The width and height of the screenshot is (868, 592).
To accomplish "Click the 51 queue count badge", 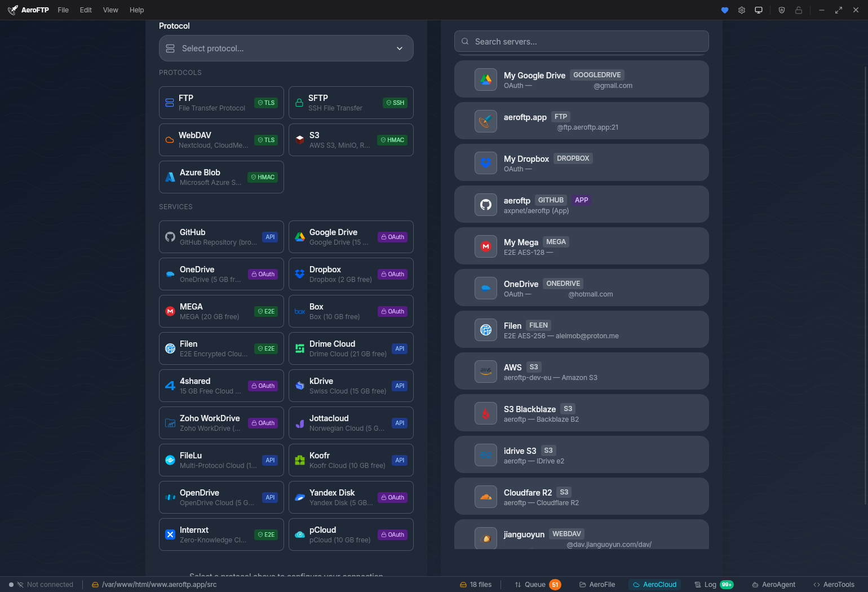I will pos(555,585).
